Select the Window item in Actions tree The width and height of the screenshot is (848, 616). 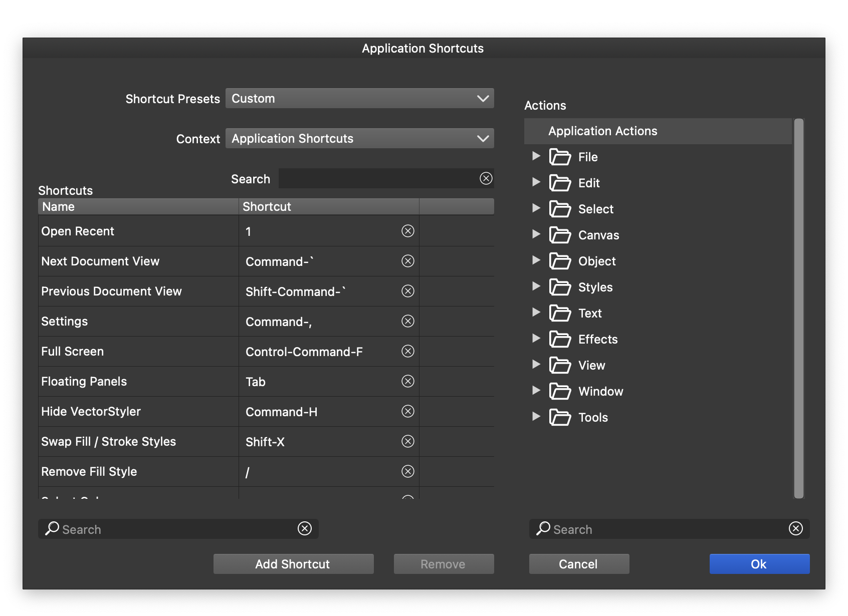(600, 391)
